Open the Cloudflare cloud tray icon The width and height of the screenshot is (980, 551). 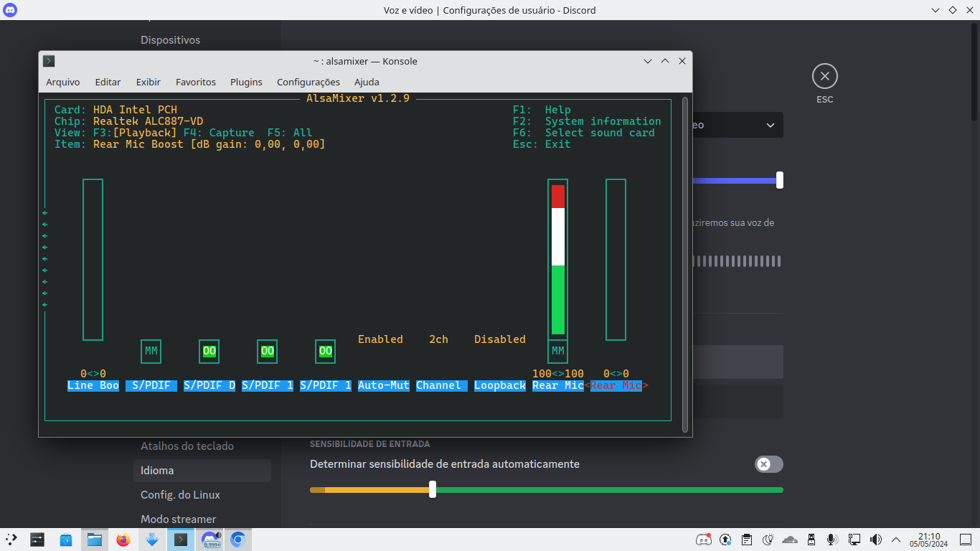[789, 540]
